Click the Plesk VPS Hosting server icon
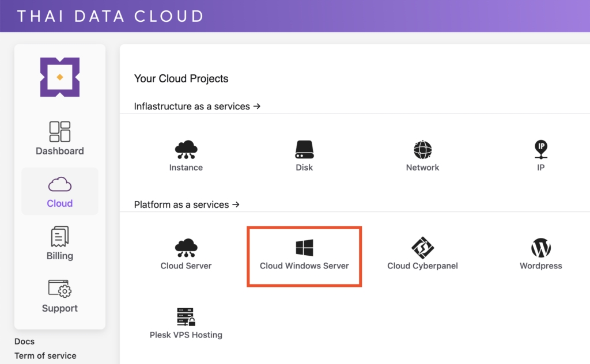Image resolution: width=590 pixels, height=364 pixels. 186,317
